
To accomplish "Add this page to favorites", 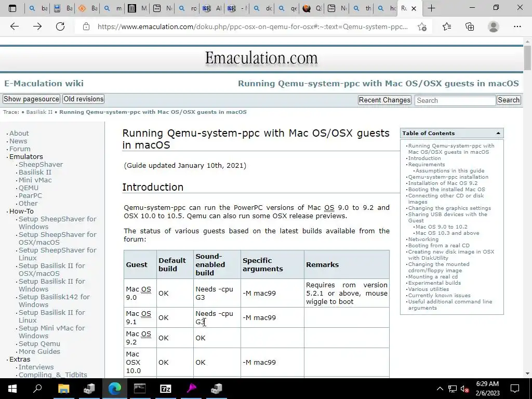I will (x=422, y=26).
